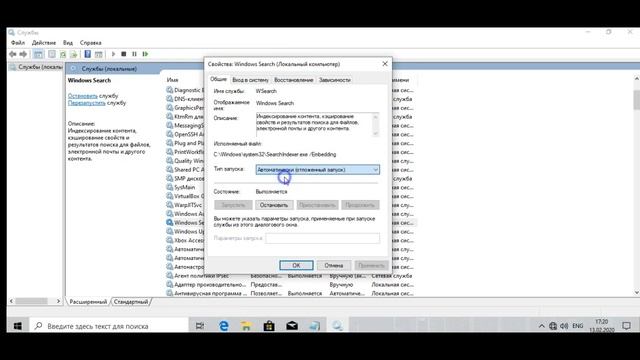
Task: Click the network tray icon
Action: tap(553, 326)
